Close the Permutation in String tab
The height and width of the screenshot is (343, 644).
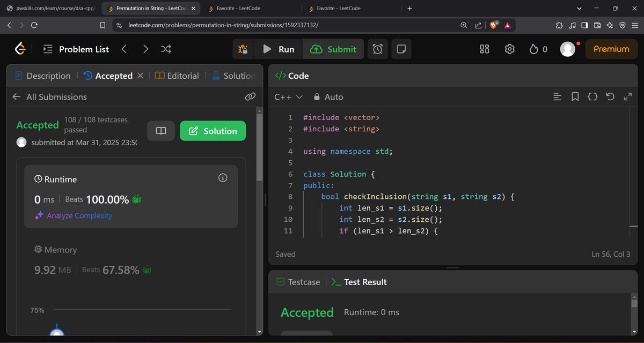193,9
